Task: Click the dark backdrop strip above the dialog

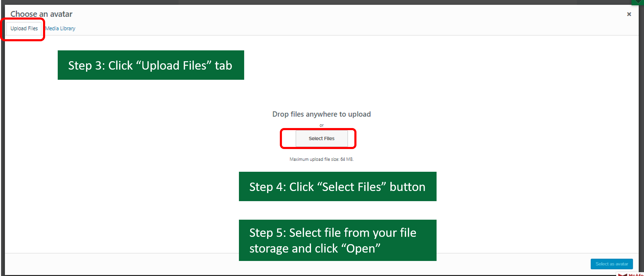Action: click(315, 2)
